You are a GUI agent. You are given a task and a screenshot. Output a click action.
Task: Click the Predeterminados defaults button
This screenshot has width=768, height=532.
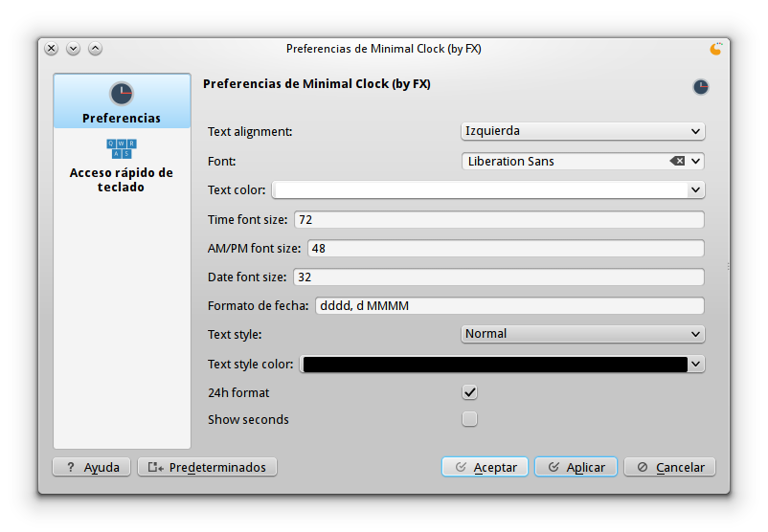[x=207, y=467]
